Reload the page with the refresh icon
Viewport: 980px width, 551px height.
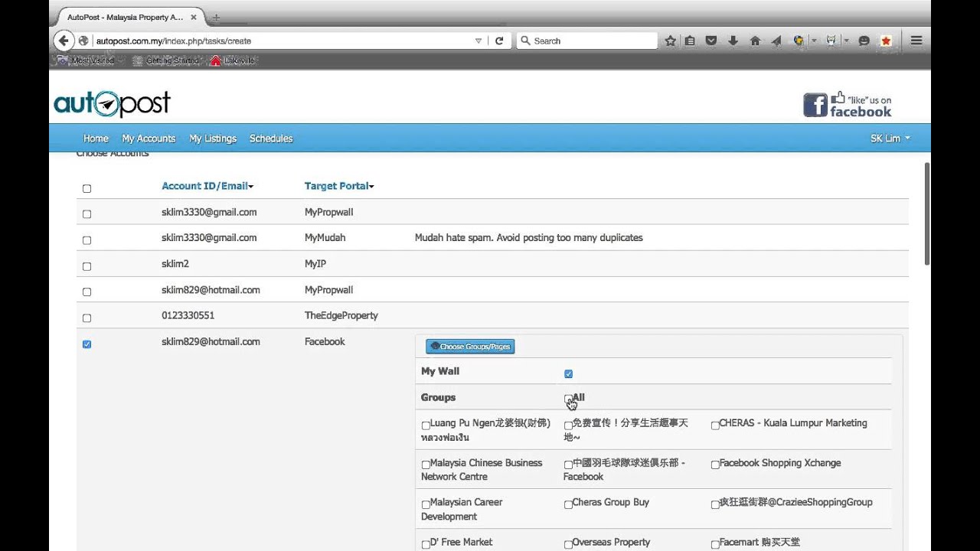[499, 41]
